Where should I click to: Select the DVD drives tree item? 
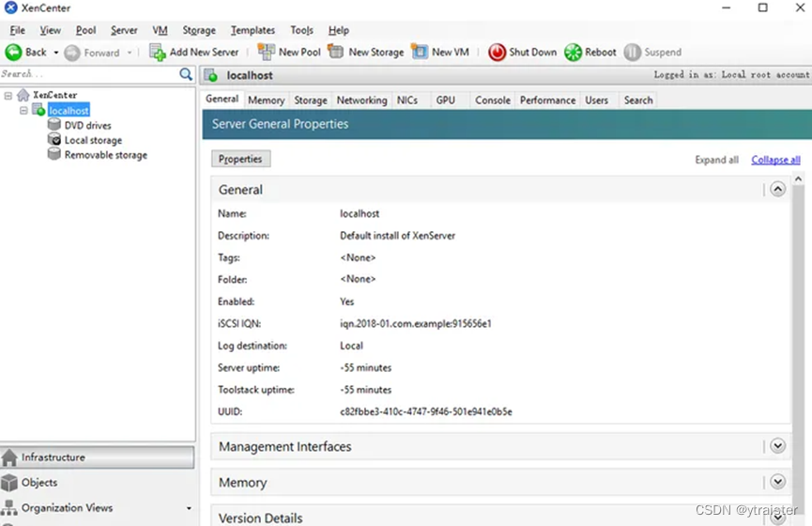point(87,126)
